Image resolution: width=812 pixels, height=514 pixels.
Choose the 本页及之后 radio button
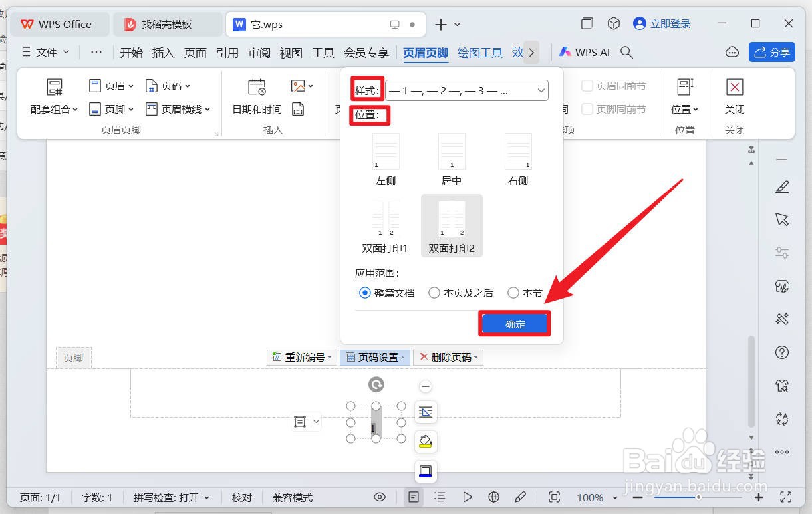tap(434, 293)
